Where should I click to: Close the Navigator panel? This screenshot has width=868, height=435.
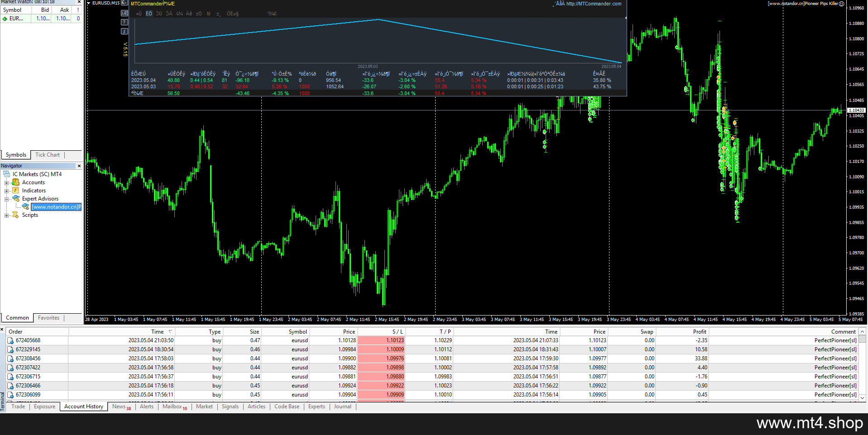(x=79, y=166)
